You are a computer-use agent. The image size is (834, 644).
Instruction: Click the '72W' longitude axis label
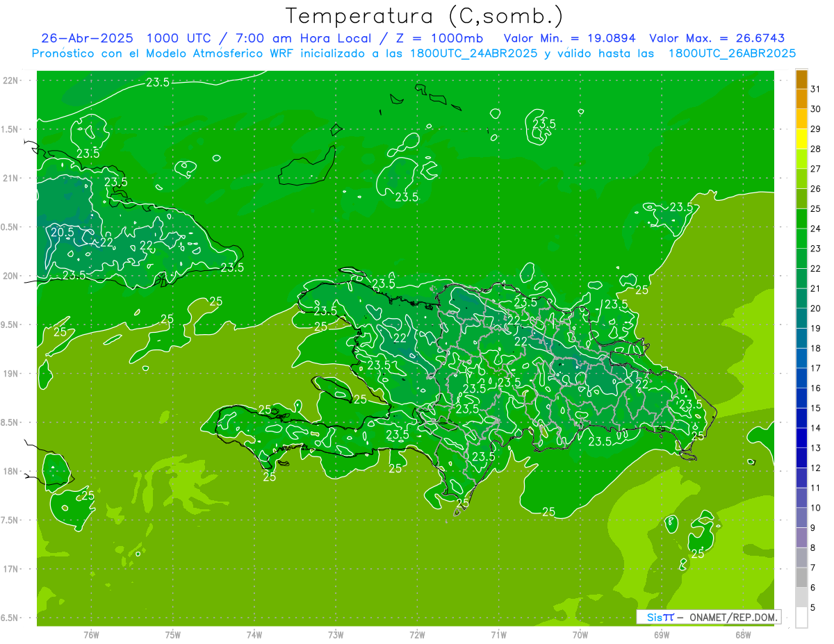[418, 634]
